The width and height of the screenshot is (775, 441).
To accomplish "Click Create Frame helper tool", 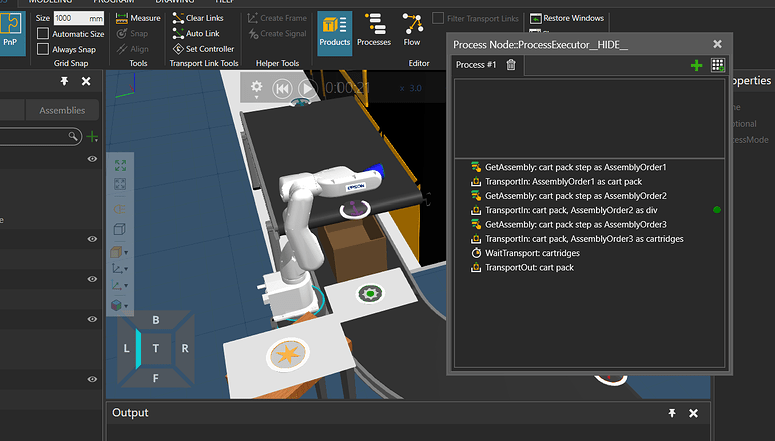I will click(277, 18).
